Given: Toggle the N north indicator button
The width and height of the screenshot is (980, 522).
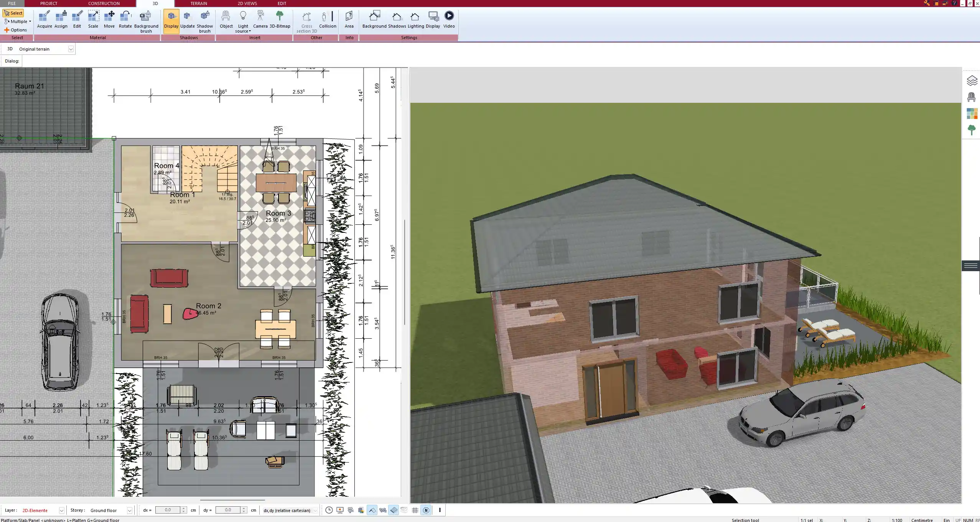Looking at the screenshot, I should pyautogui.click(x=426, y=510).
